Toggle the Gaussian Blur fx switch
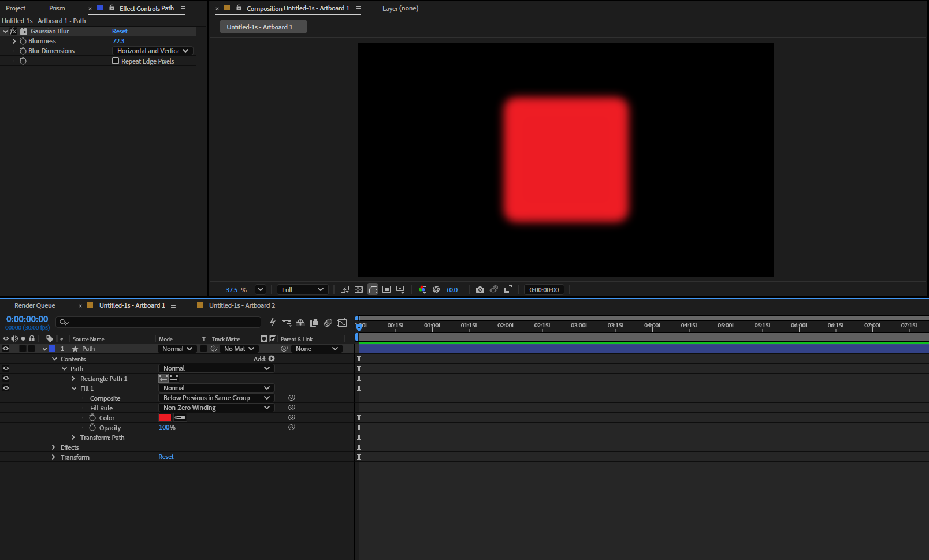Image resolution: width=929 pixels, height=560 pixels. pos(13,31)
